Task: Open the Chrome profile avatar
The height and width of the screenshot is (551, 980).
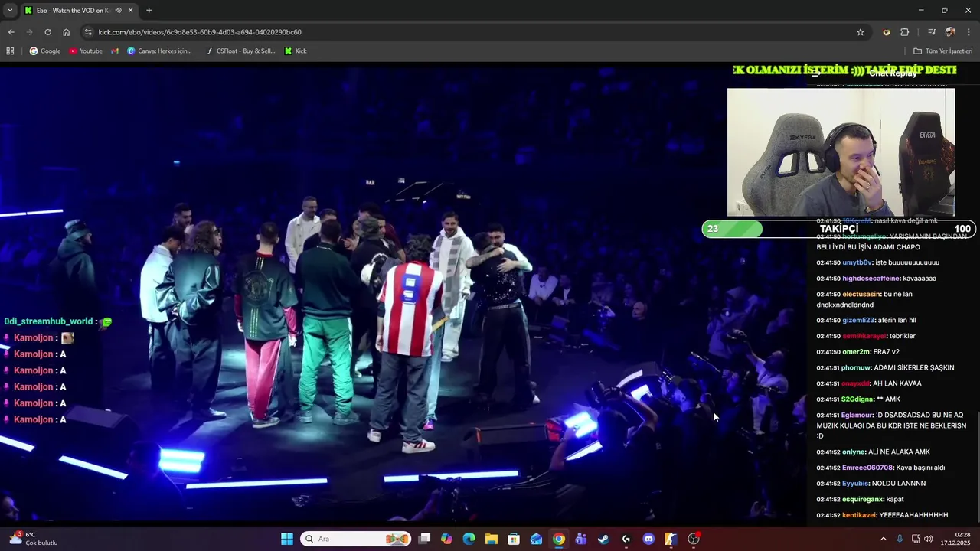Action: [x=950, y=32]
